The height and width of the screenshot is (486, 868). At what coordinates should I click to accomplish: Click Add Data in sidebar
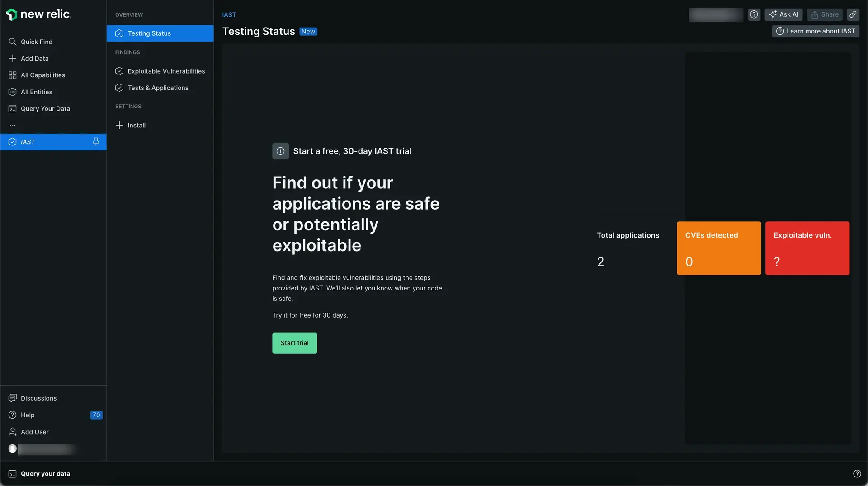click(x=34, y=58)
